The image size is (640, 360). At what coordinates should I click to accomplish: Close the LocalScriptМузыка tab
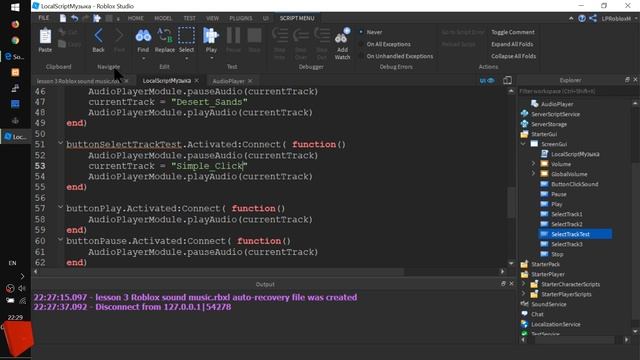point(197,81)
